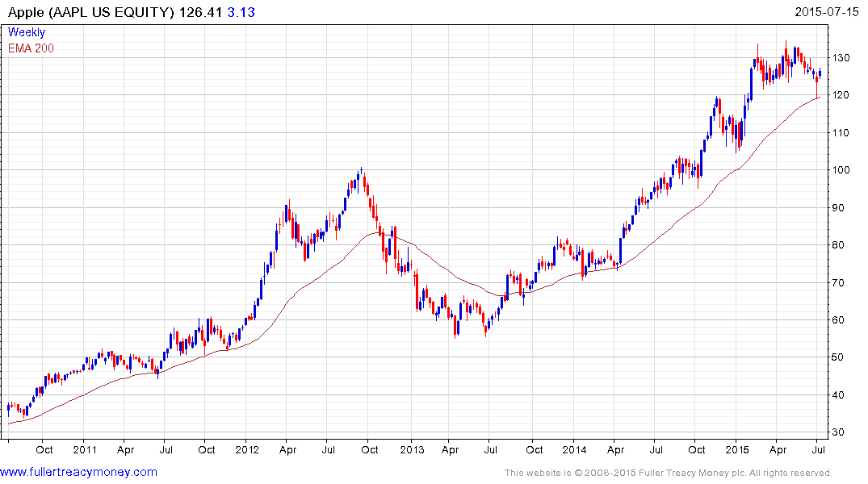Screen dimensions: 868x484
Task: Click the 2011 year label on time axis
Action: tap(85, 449)
